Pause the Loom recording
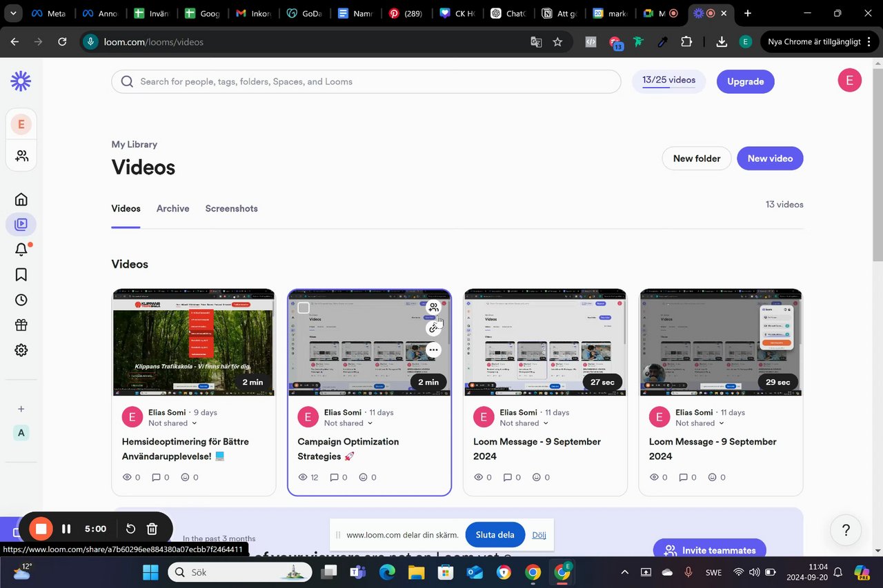The image size is (883, 588). tap(66, 529)
